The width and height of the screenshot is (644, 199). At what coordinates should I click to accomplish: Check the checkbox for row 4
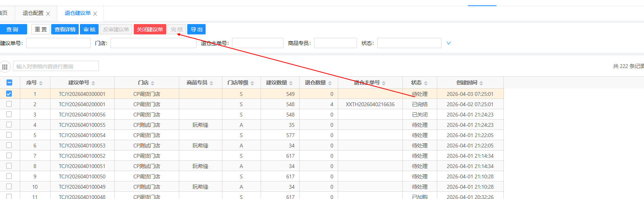click(x=9, y=125)
